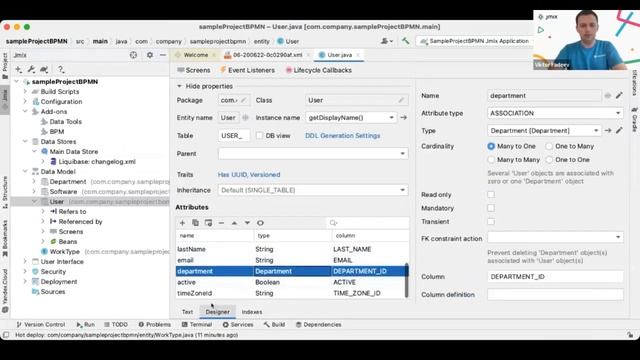The width and height of the screenshot is (640, 360).
Task: Click the Has UUID, Versioned traits link
Action: (x=249, y=175)
